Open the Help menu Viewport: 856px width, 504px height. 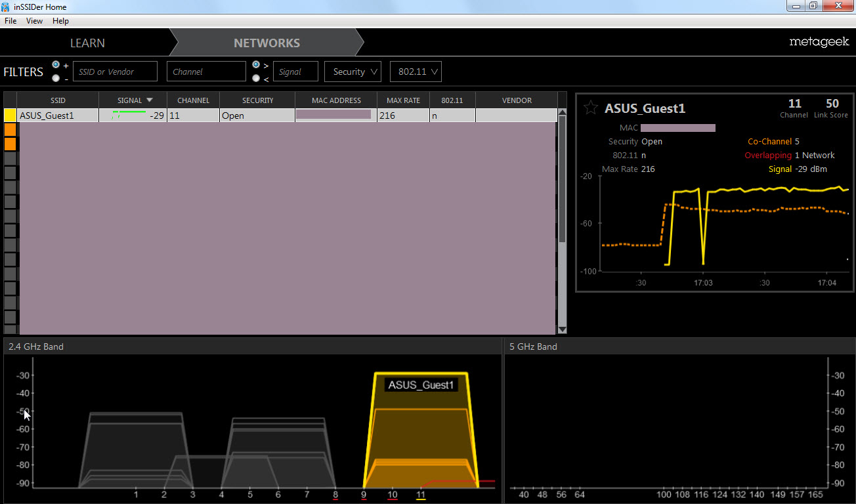pos(60,21)
